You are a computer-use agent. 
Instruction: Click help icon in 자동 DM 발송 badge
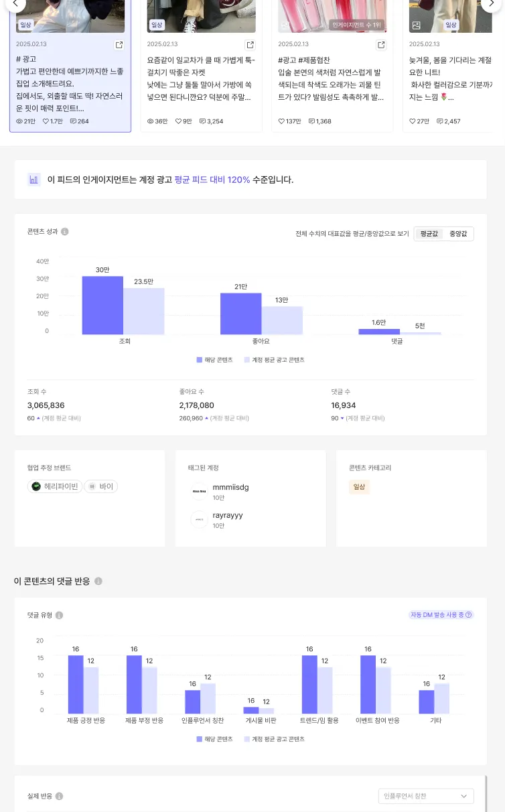tap(468, 614)
